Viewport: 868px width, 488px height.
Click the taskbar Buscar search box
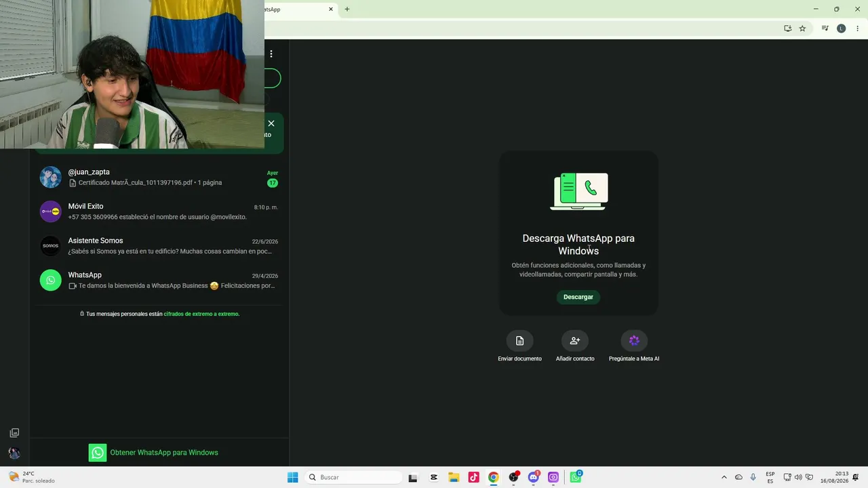point(353,477)
